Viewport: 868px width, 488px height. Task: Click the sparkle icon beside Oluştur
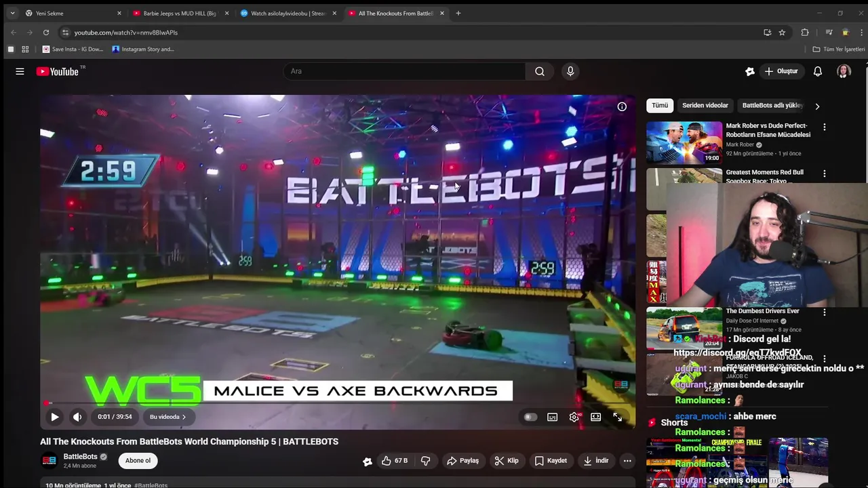[x=750, y=71]
